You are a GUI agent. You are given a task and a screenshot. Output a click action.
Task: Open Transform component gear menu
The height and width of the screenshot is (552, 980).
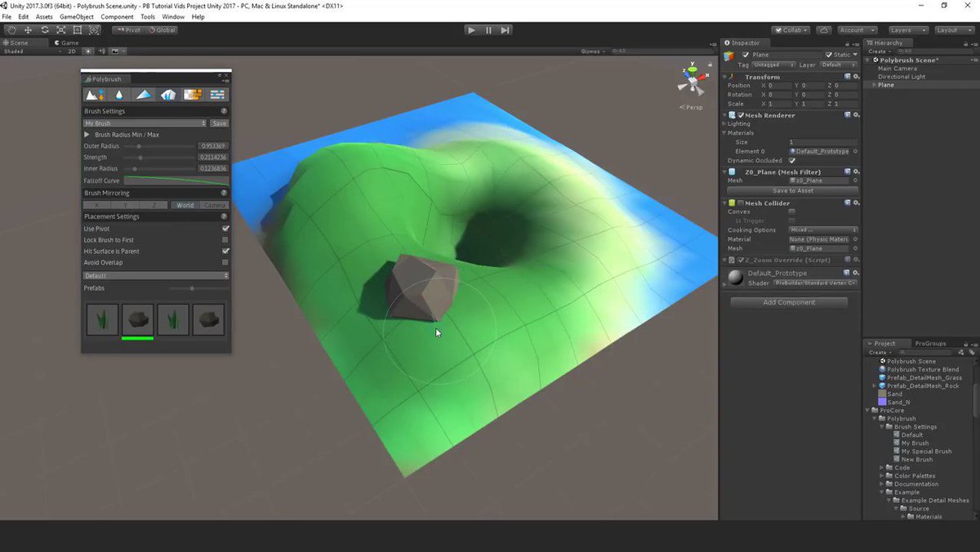pos(856,77)
